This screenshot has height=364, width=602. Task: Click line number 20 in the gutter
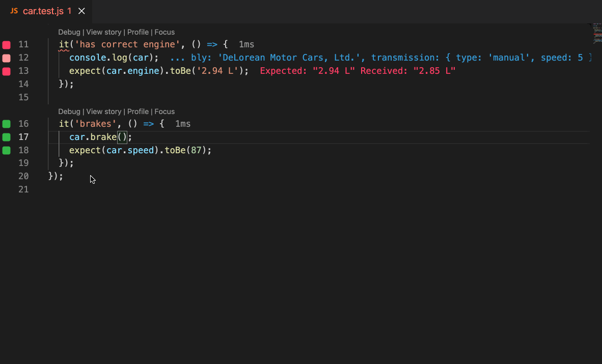click(23, 176)
